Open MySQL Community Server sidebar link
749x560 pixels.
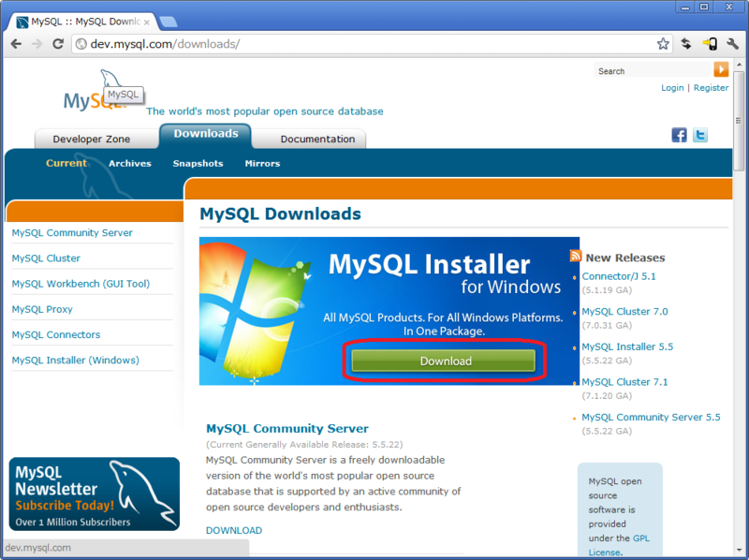click(72, 232)
